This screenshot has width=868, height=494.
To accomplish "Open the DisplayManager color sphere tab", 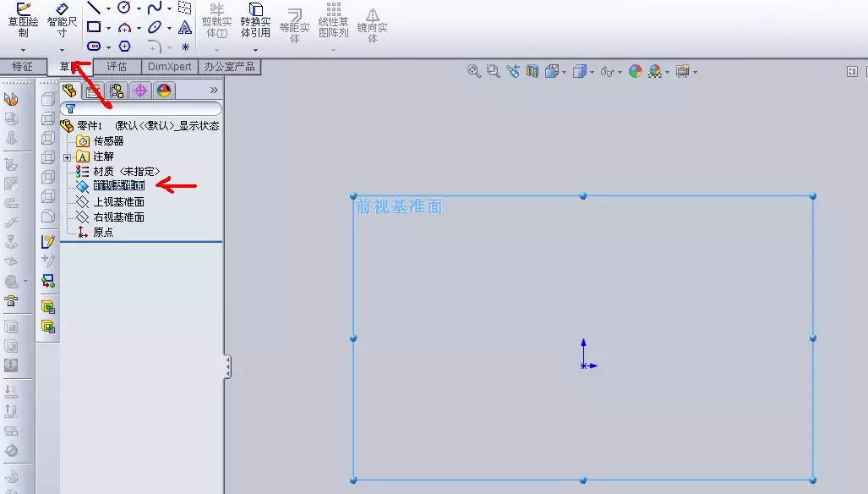I will click(x=164, y=91).
